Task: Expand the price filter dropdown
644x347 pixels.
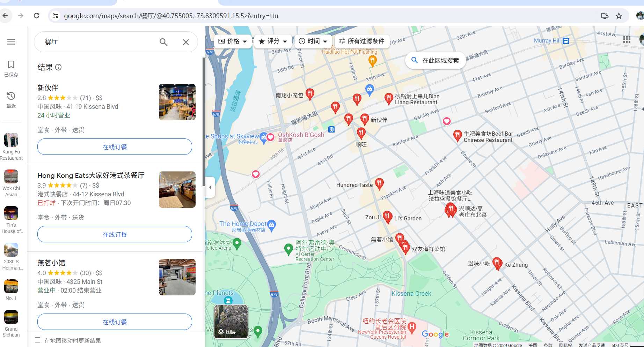Action: point(233,41)
